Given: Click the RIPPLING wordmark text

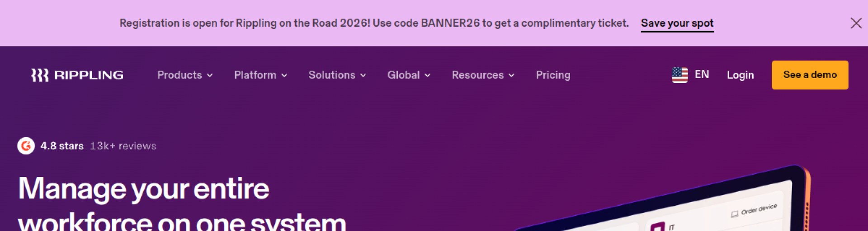Looking at the screenshot, I should (89, 75).
